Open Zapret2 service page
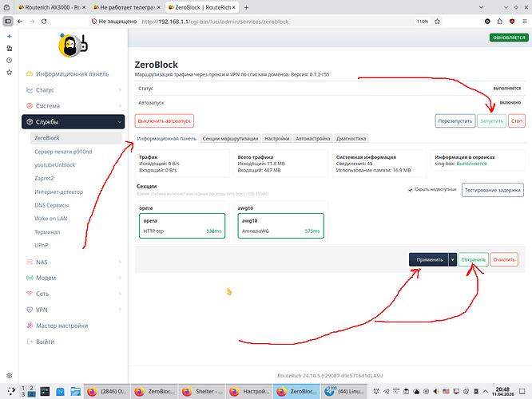Image resolution: width=532 pixels, height=399 pixels. (44, 178)
